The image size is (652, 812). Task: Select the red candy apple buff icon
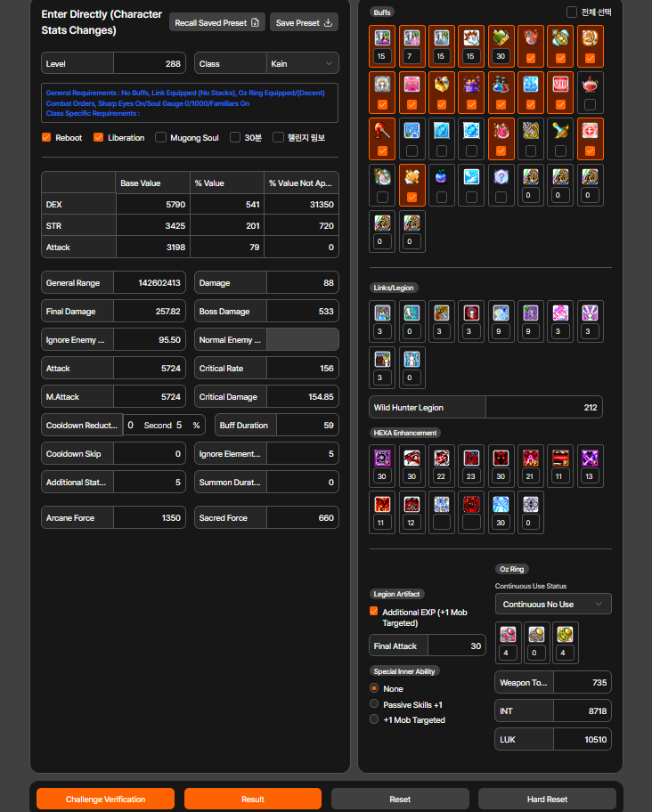pyautogui.click(x=382, y=131)
